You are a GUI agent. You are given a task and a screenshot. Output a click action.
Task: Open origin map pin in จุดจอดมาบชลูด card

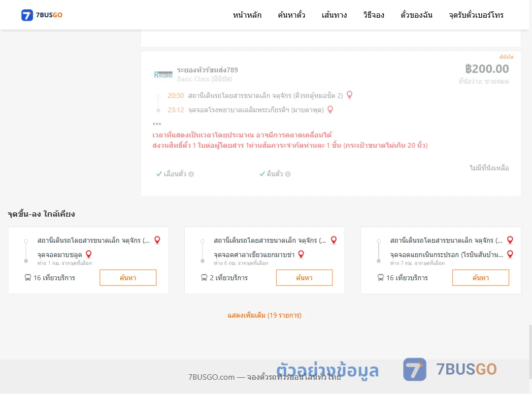(157, 240)
